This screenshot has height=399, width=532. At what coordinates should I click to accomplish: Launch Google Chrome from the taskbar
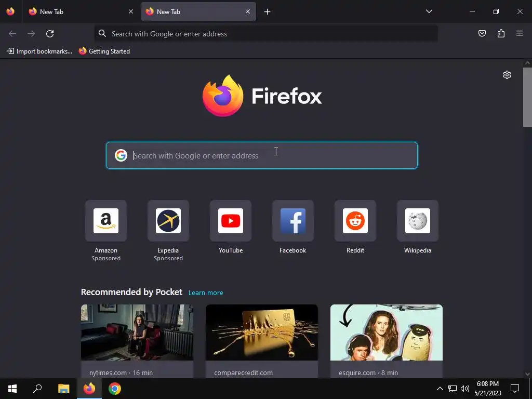[115, 389]
